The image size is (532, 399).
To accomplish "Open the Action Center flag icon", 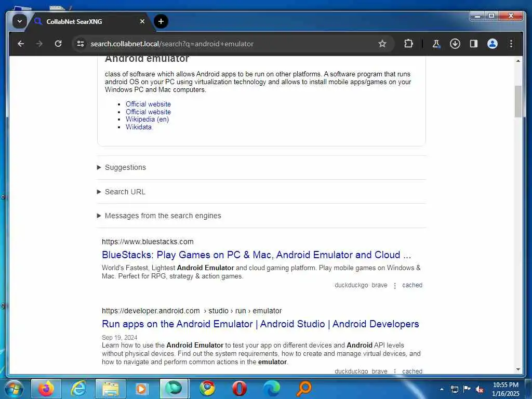I will [467, 389].
